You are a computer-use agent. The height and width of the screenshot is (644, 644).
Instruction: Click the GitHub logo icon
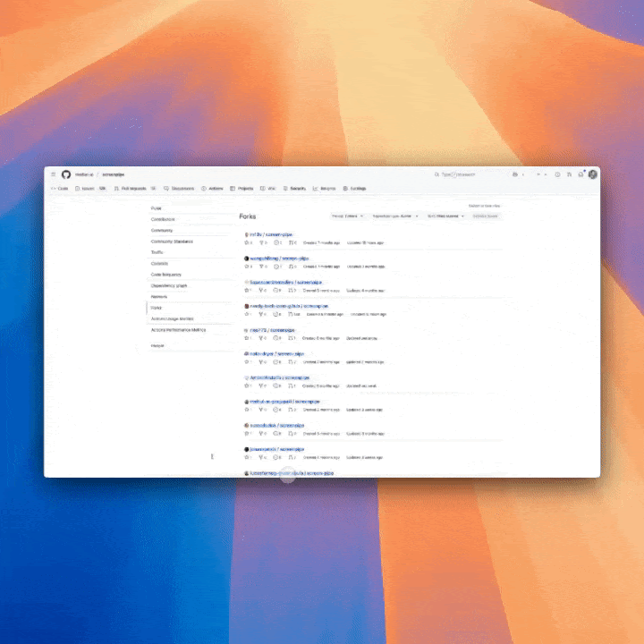point(65,174)
